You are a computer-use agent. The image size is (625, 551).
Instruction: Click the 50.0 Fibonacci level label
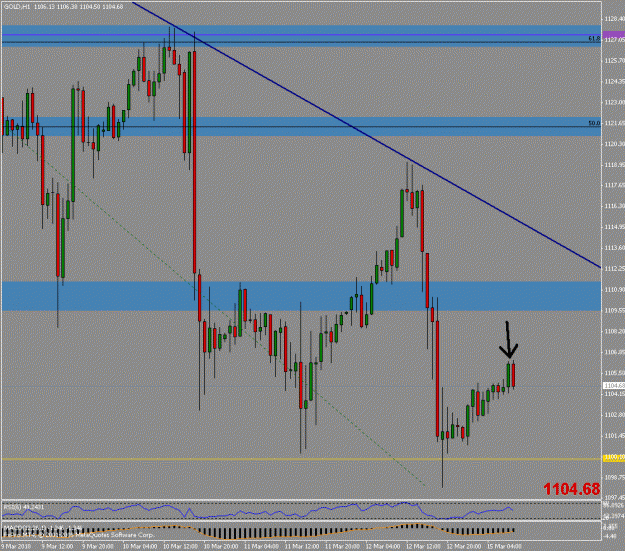pos(594,123)
